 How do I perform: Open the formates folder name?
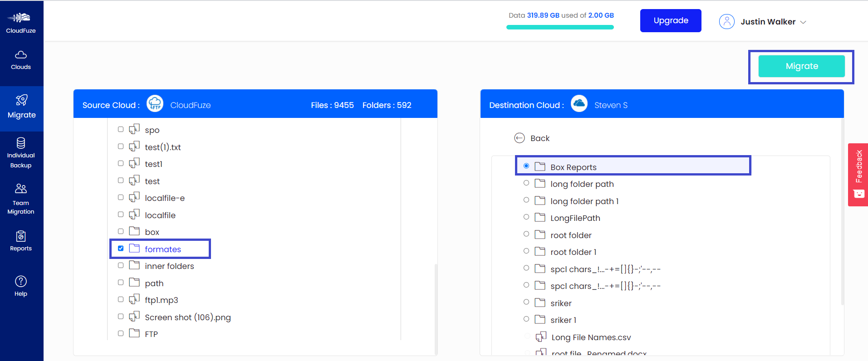pos(163,249)
